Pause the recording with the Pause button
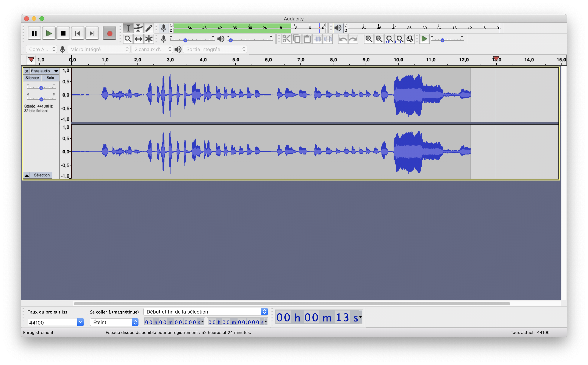This screenshot has width=588, height=365. point(34,33)
